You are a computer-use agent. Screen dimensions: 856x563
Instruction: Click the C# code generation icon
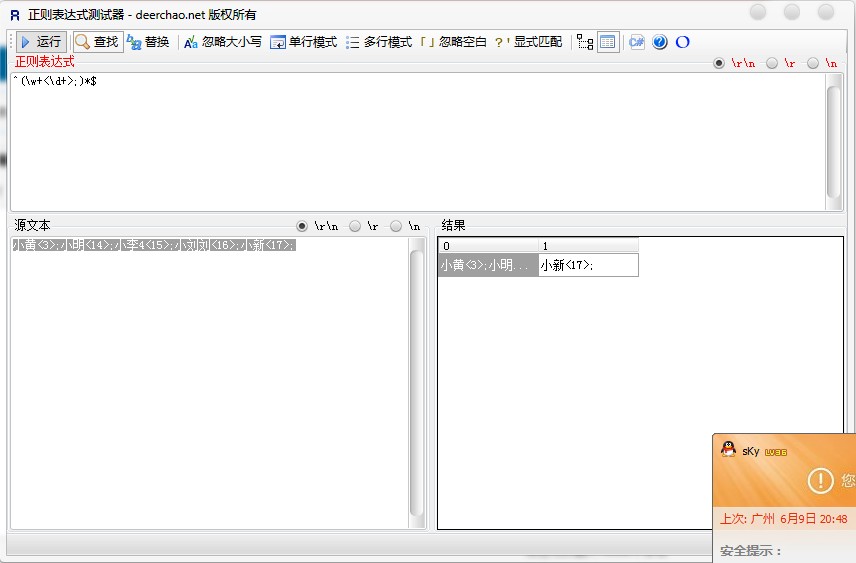point(637,42)
